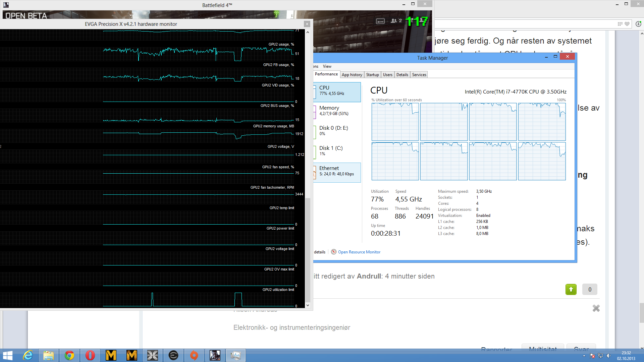Click the vote count 0 box
Screen dimensions: 644x362
(x=590, y=289)
